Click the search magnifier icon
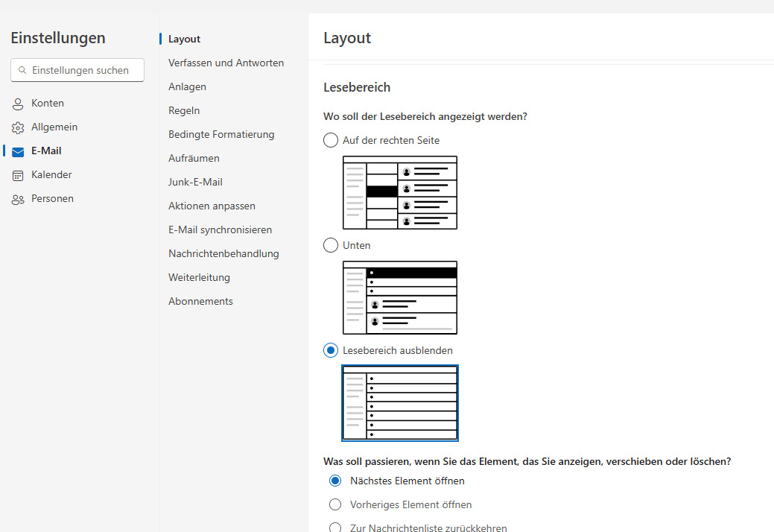 click(x=22, y=70)
